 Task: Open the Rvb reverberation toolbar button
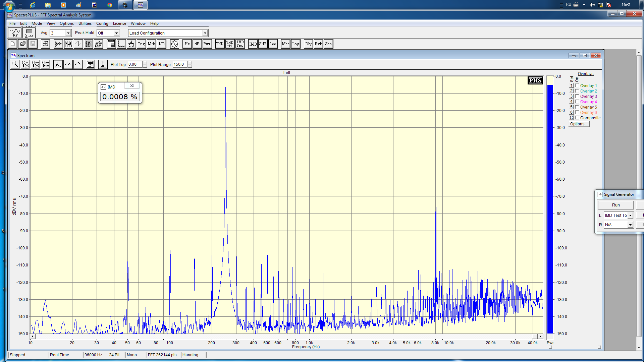coord(318,44)
